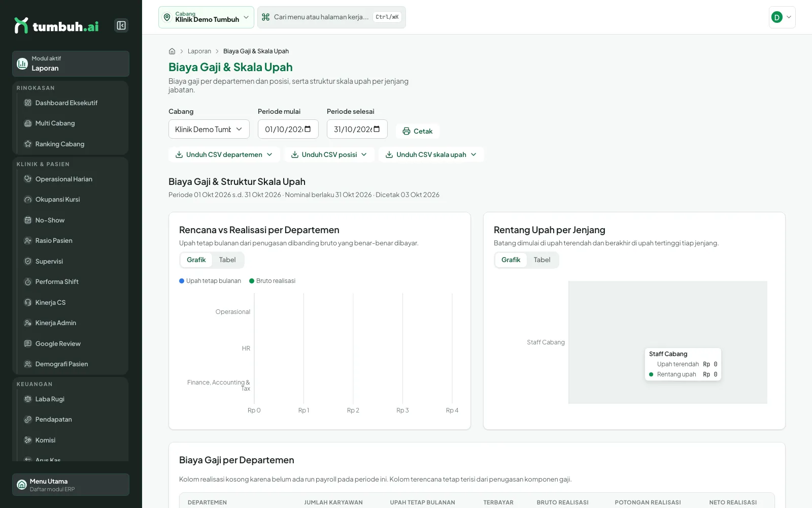
Task: Switch Rentang Upah to Tabel view
Action: point(542,260)
